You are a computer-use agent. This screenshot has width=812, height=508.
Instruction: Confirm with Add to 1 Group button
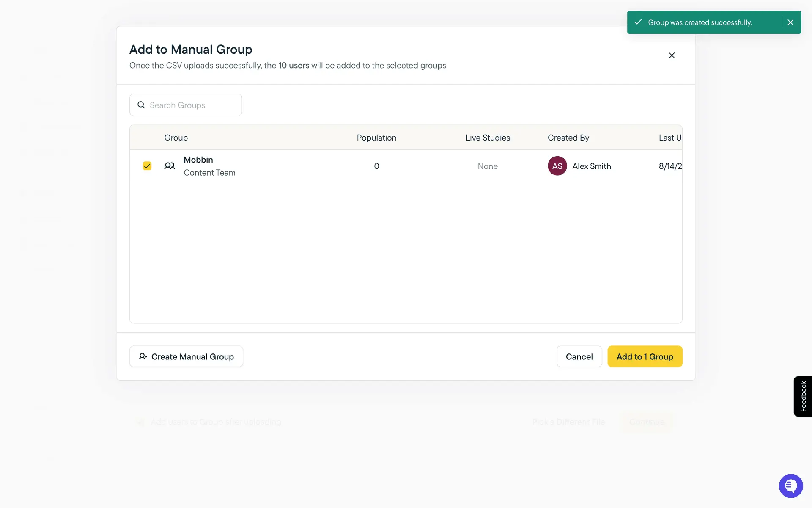645,356
